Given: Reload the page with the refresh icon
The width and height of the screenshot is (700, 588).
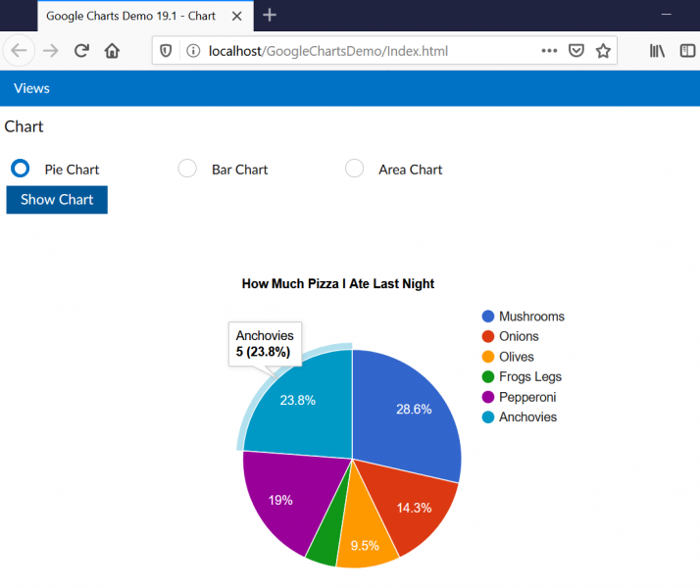Looking at the screenshot, I should click(x=81, y=51).
